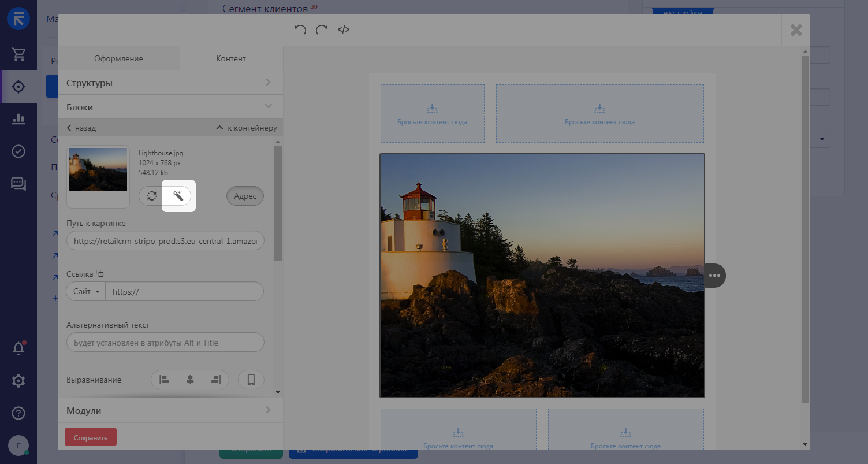The height and width of the screenshot is (464, 868).
Task: Toggle mobile responsive image option
Action: click(x=251, y=380)
